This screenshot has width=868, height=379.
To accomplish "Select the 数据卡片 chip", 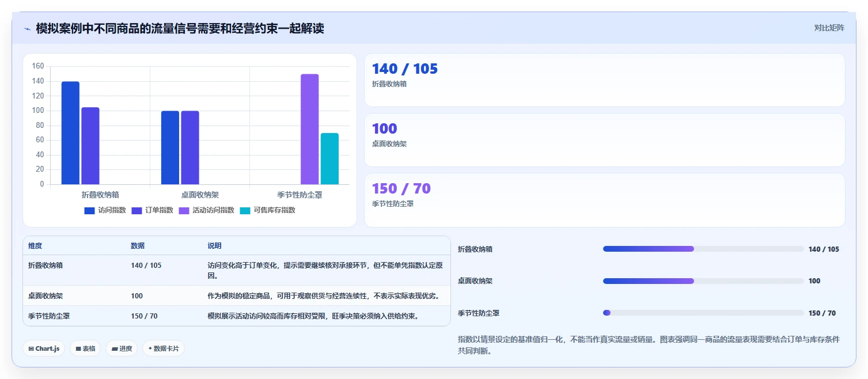I will tap(164, 348).
